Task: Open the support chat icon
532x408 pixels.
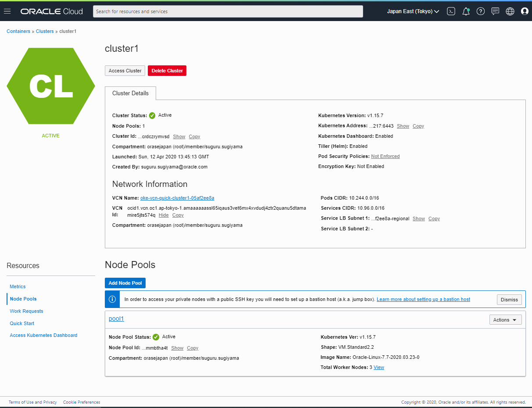Action: pos(495,11)
